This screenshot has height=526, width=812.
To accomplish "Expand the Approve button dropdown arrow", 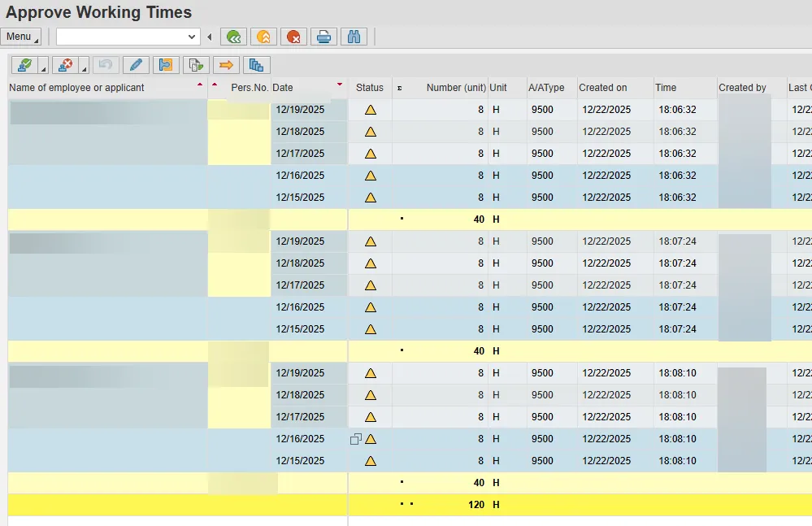I will tap(43, 68).
